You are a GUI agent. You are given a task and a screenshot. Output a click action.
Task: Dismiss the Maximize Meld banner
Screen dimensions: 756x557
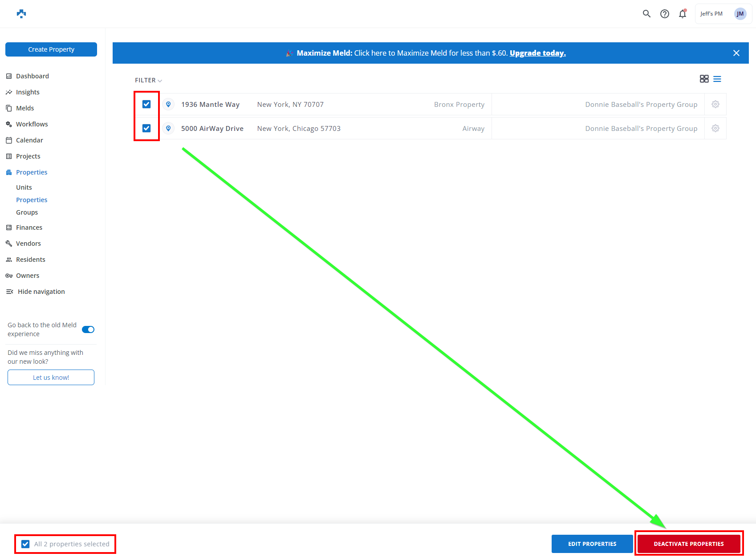[x=736, y=53]
